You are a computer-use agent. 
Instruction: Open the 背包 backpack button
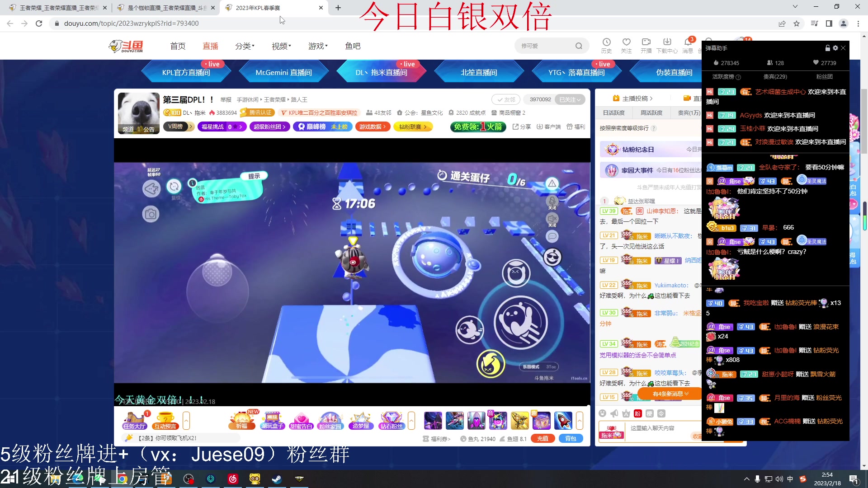pos(571,438)
